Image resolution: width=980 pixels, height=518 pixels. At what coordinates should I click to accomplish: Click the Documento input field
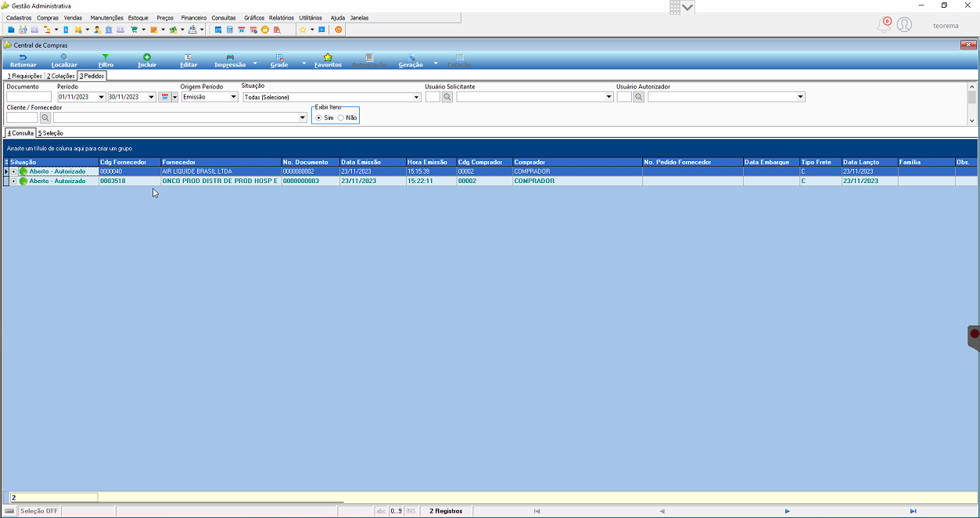[x=29, y=97]
